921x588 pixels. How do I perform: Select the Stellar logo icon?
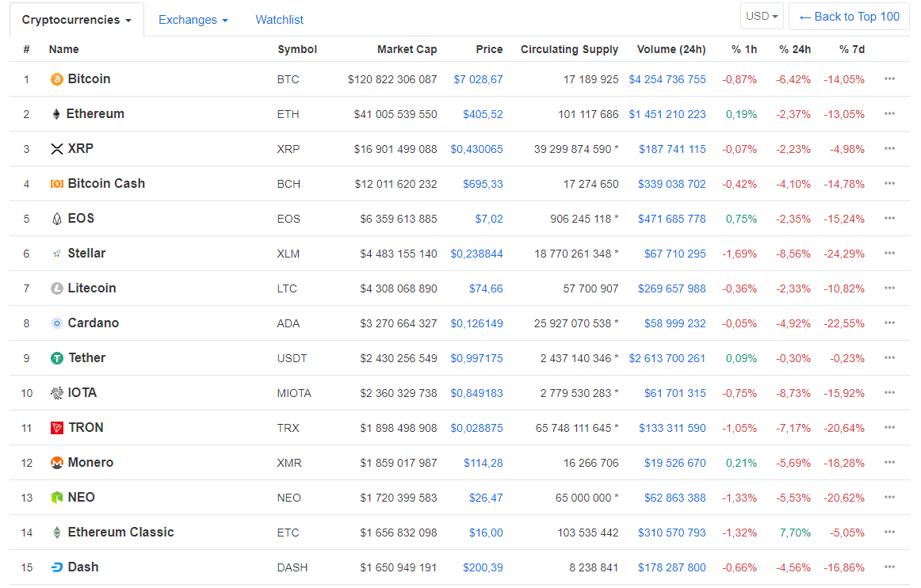tap(55, 253)
